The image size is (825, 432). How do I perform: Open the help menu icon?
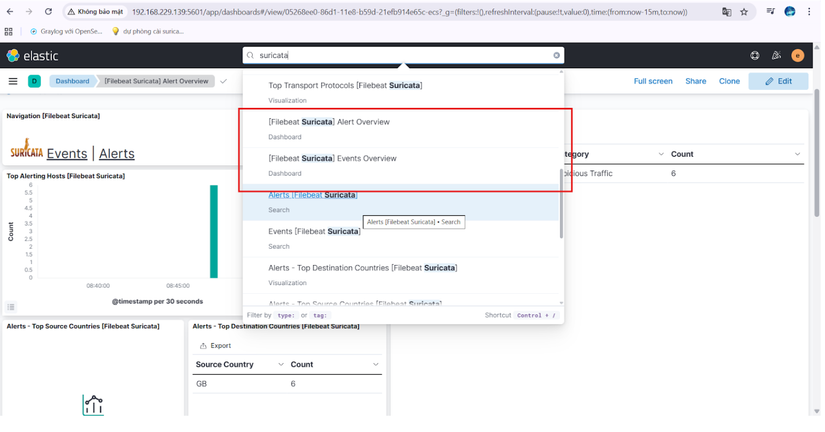coord(755,56)
